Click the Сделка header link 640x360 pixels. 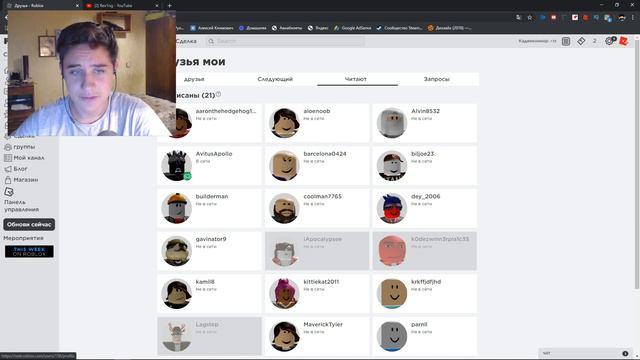click(x=186, y=41)
